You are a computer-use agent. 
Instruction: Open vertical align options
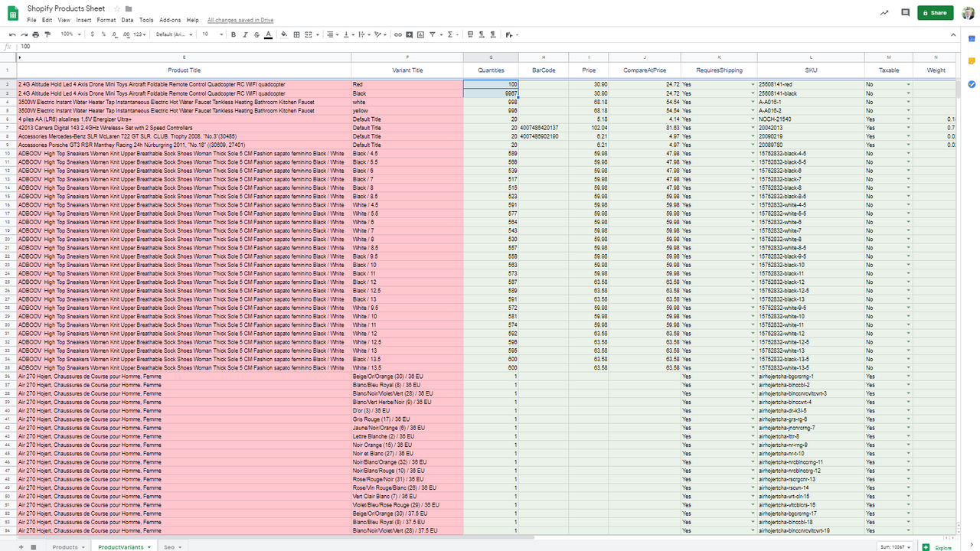pyautogui.click(x=348, y=34)
